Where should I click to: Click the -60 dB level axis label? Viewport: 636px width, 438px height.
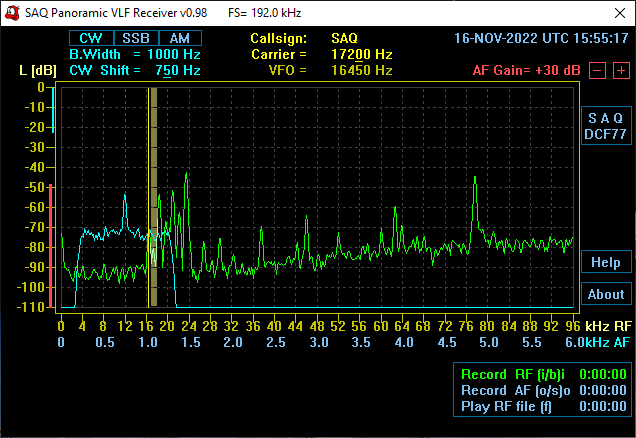tap(35, 207)
